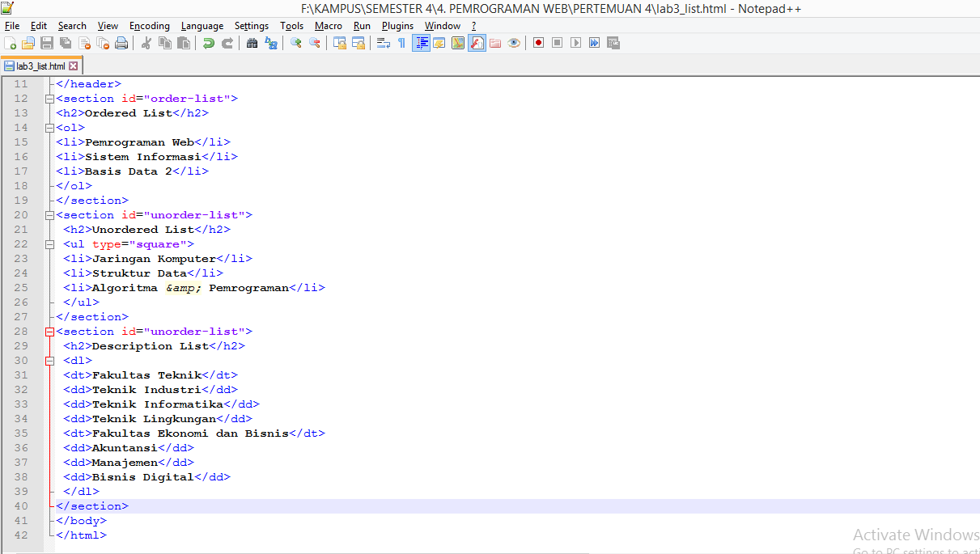Toggle word wrap on the toolbar
Screen dimensions: 980x554
tap(383, 43)
